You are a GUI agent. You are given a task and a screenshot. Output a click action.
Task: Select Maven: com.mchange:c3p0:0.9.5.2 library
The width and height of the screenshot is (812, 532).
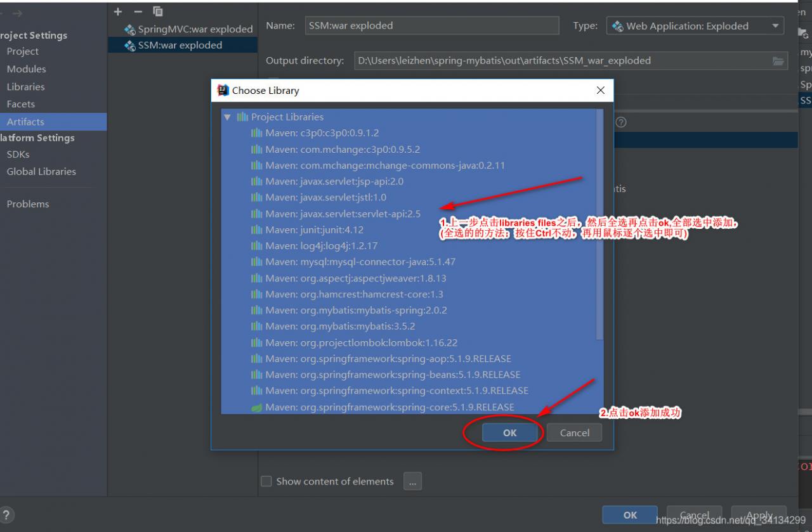[409, 149]
